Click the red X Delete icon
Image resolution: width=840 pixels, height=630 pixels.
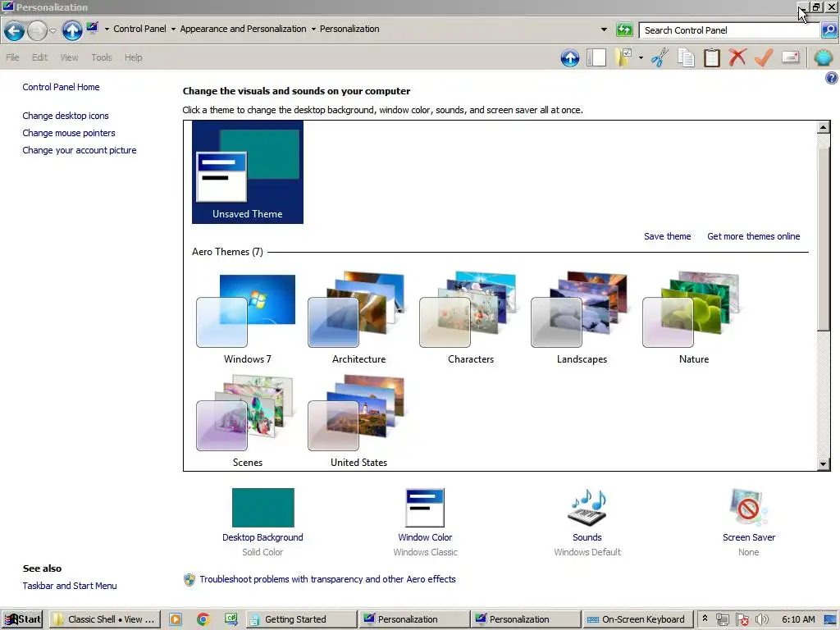point(737,57)
